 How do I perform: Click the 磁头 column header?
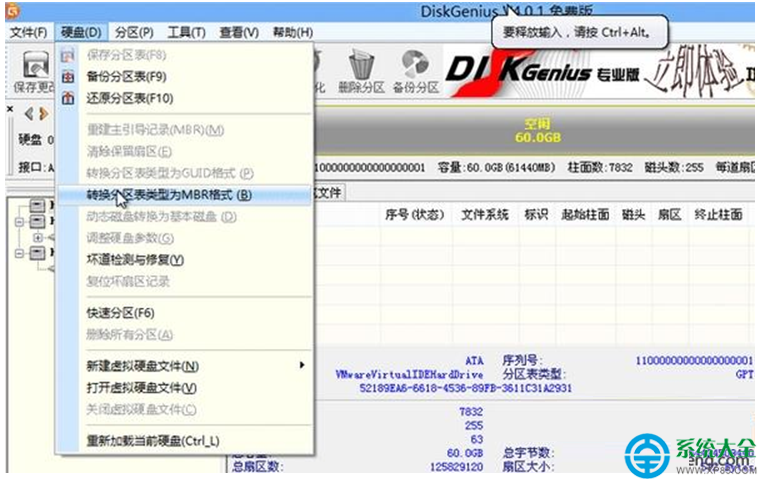634,215
